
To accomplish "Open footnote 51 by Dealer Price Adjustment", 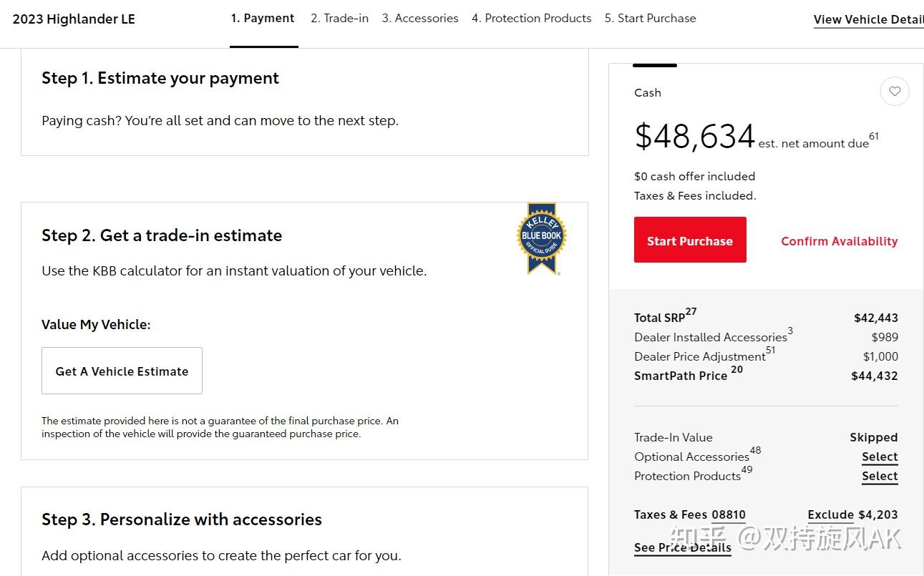I will (771, 351).
